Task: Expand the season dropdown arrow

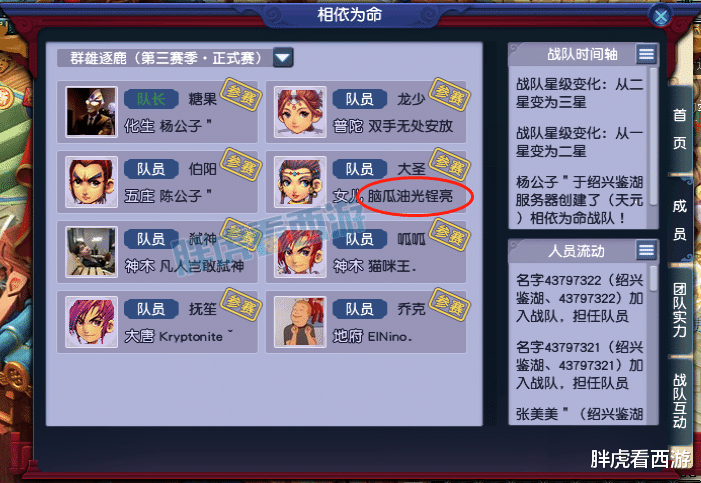Action: (283, 57)
